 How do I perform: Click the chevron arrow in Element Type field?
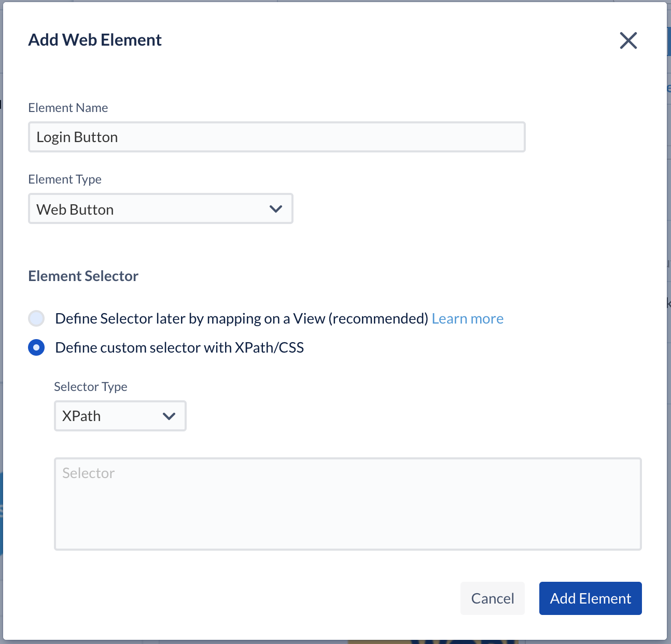[276, 209]
